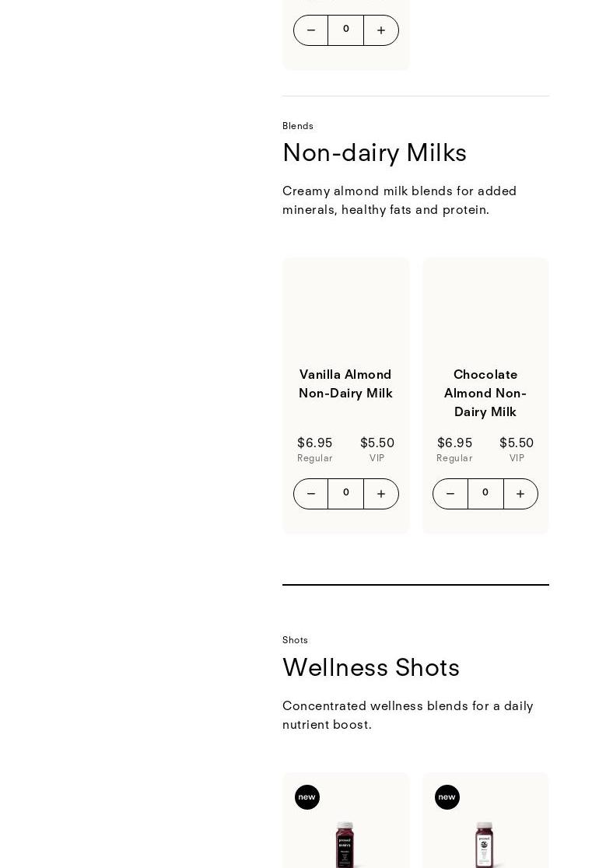The height and width of the screenshot is (868, 599).
Task: Decrease Chocolate Almond Non-Dairy Milk quantity
Action: click(x=450, y=494)
